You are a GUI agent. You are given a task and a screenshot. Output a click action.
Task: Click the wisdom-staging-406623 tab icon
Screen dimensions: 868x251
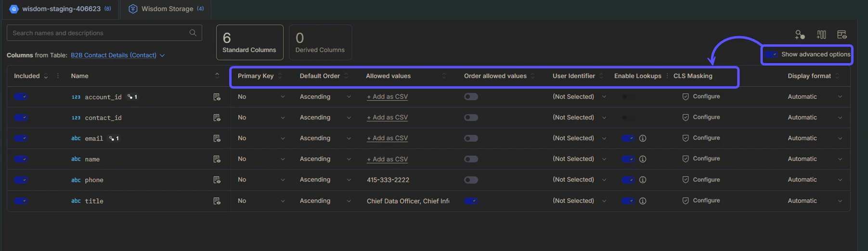pos(13,9)
